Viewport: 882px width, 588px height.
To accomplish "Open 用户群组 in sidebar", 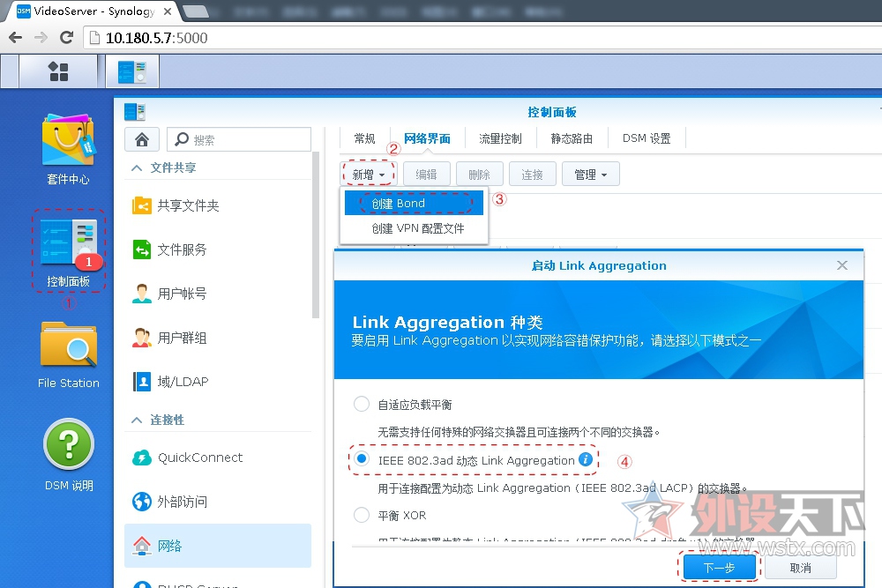I will coord(218,338).
